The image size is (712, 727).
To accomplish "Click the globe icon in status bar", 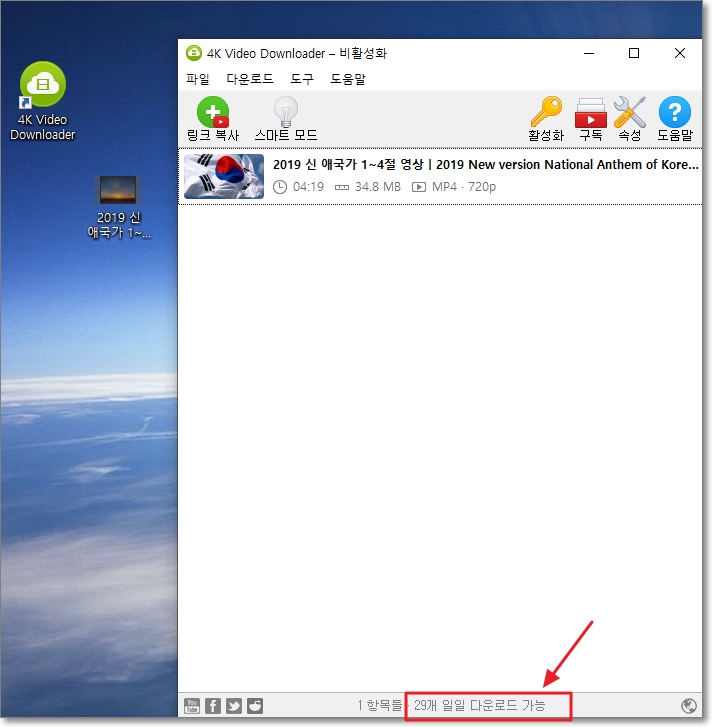I will 689,706.
